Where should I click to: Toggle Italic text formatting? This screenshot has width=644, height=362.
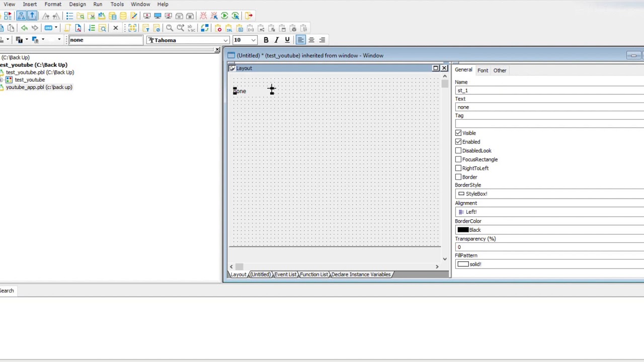276,40
